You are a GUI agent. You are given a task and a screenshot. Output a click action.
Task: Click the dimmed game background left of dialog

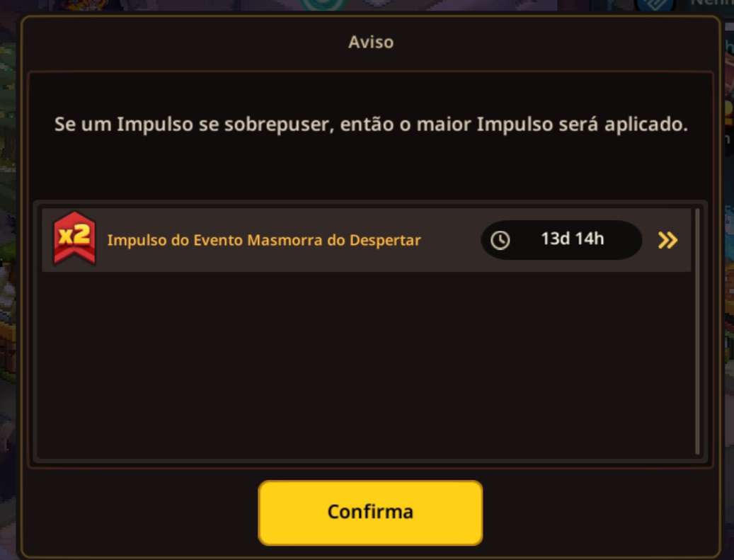(8, 281)
